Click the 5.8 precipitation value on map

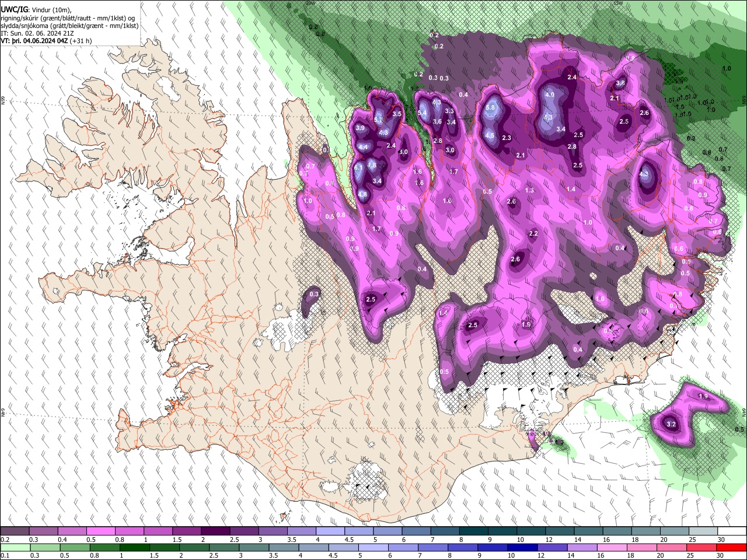click(x=490, y=107)
